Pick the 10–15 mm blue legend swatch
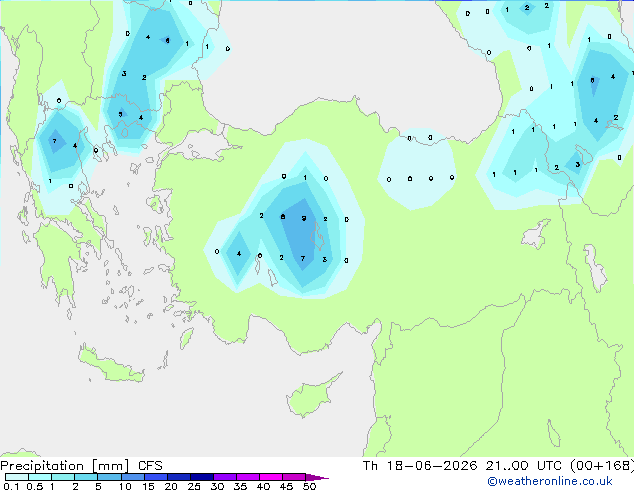 [x=133, y=477]
